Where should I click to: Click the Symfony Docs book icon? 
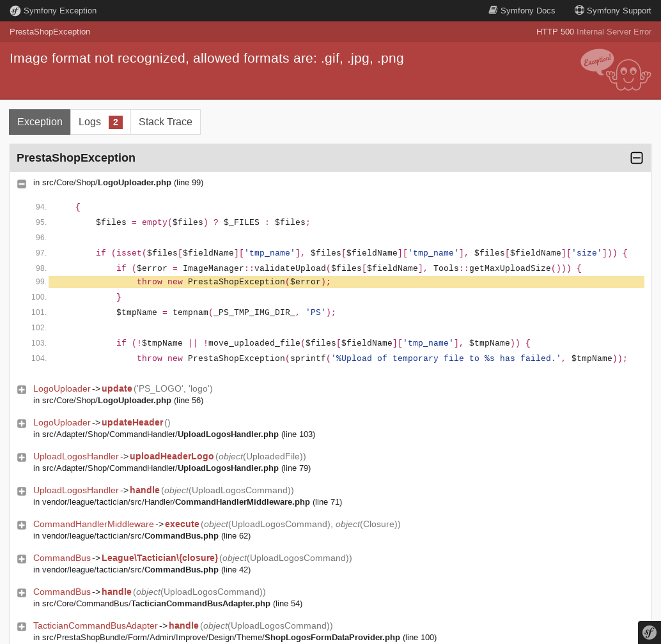point(493,10)
